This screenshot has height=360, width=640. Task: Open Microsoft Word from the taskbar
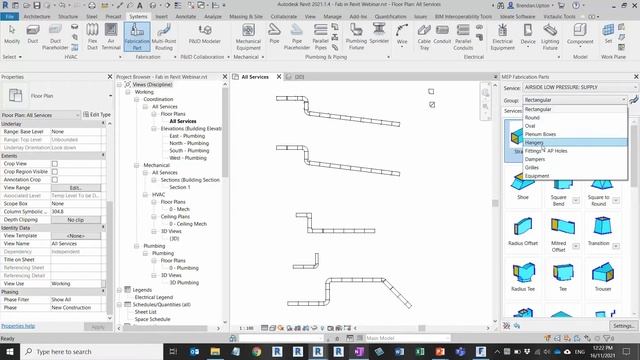click(x=399, y=351)
